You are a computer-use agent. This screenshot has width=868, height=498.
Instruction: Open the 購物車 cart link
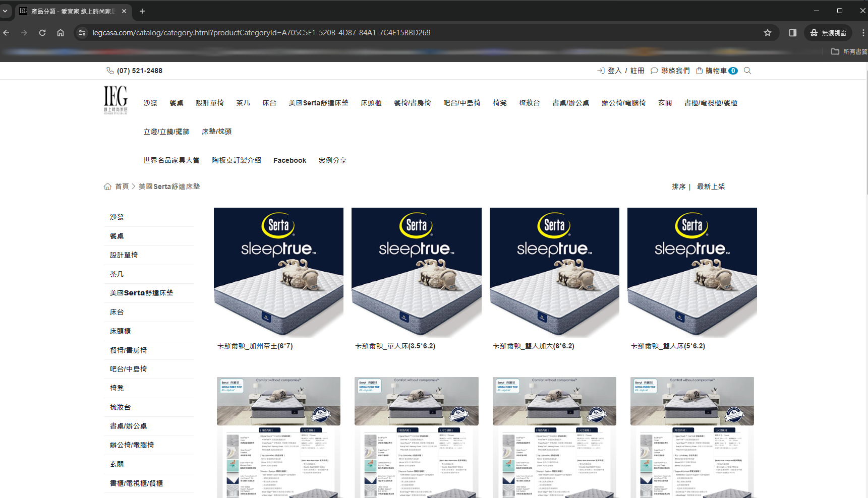pyautogui.click(x=716, y=71)
